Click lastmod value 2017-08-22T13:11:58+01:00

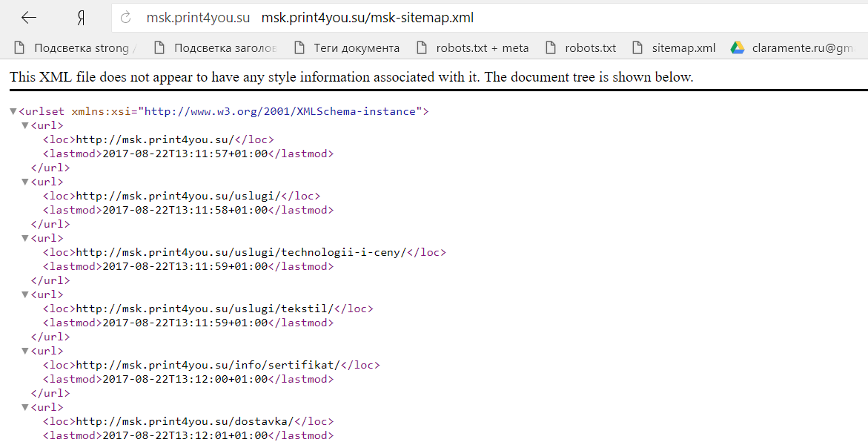pos(185,210)
